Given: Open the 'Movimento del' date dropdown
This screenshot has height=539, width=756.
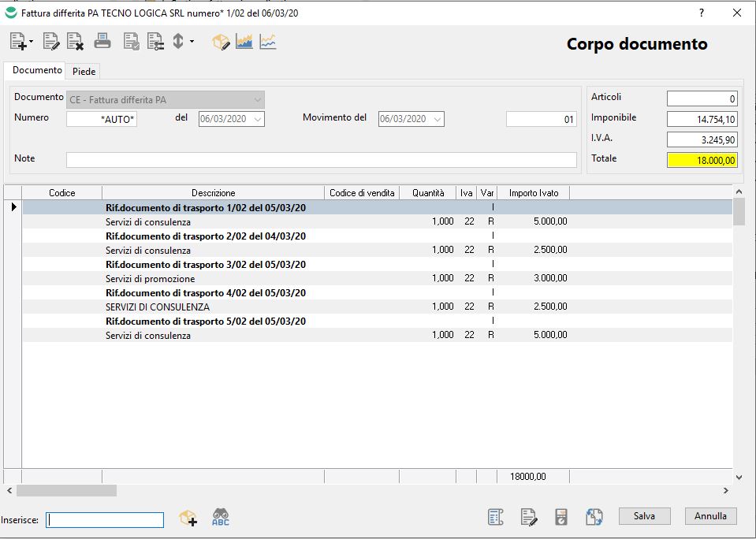Looking at the screenshot, I should point(438,119).
